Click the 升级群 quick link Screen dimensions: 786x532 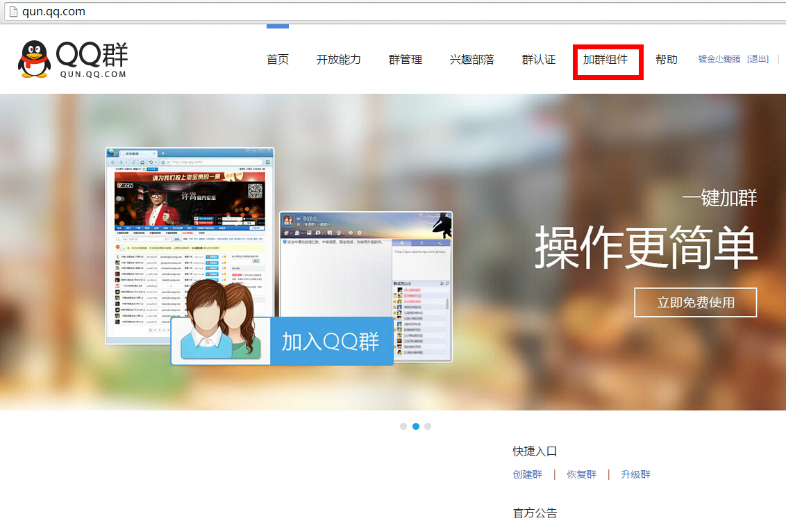point(636,475)
